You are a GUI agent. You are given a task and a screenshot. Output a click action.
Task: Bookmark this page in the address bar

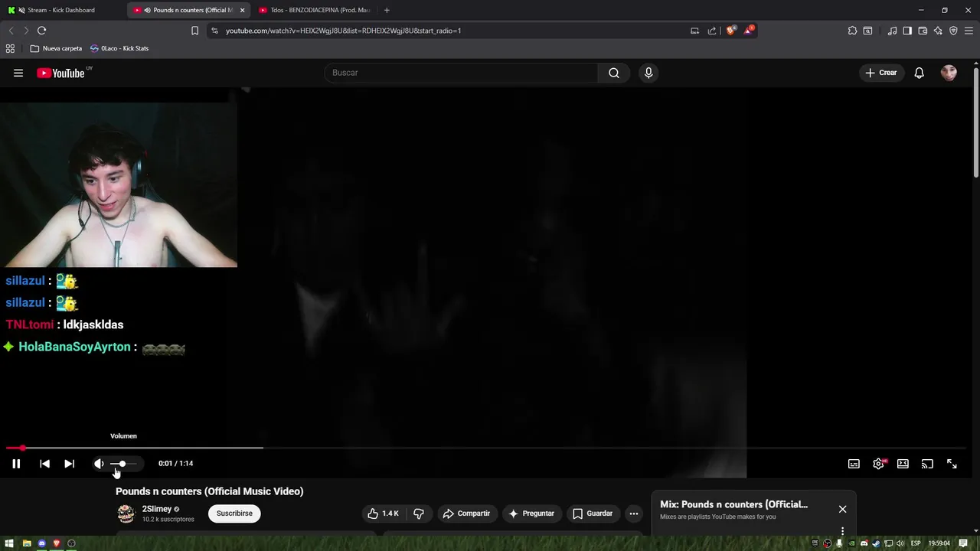(x=194, y=31)
